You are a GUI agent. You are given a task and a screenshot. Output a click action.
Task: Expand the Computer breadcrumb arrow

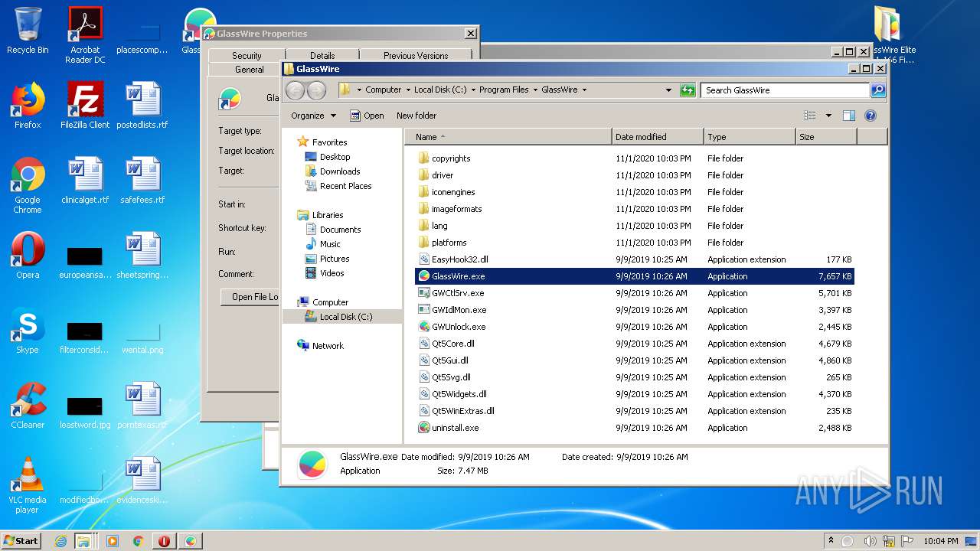(x=408, y=90)
